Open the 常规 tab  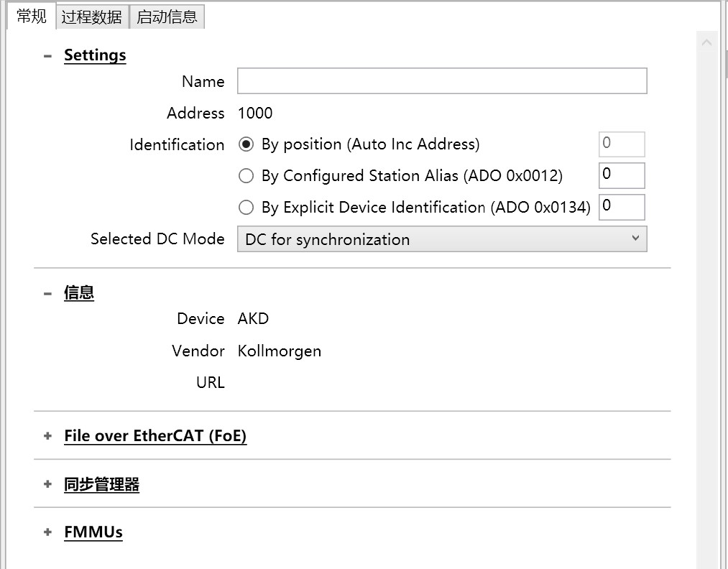click(32, 17)
